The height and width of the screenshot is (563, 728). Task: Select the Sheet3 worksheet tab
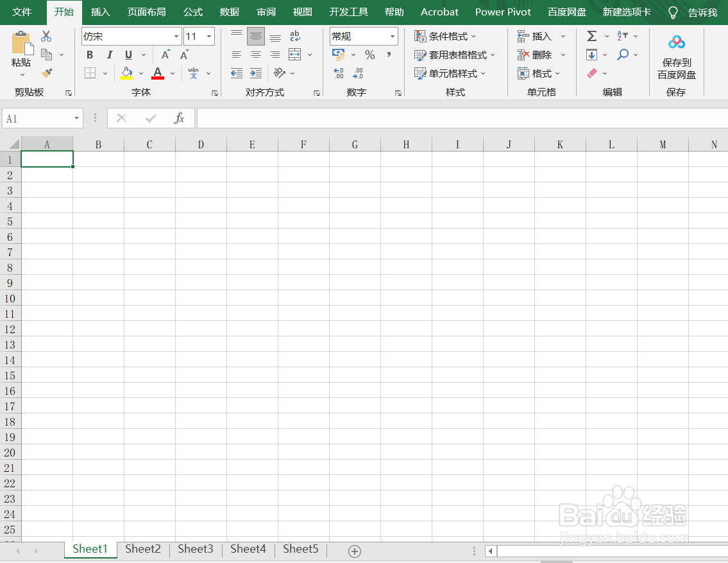(195, 550)
